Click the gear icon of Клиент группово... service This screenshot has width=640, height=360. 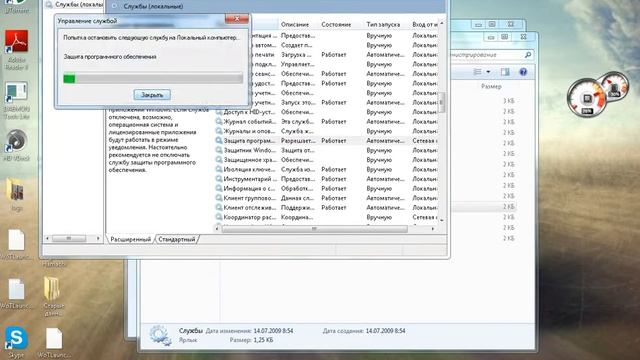pyautogui.click(x=219, y=198)
